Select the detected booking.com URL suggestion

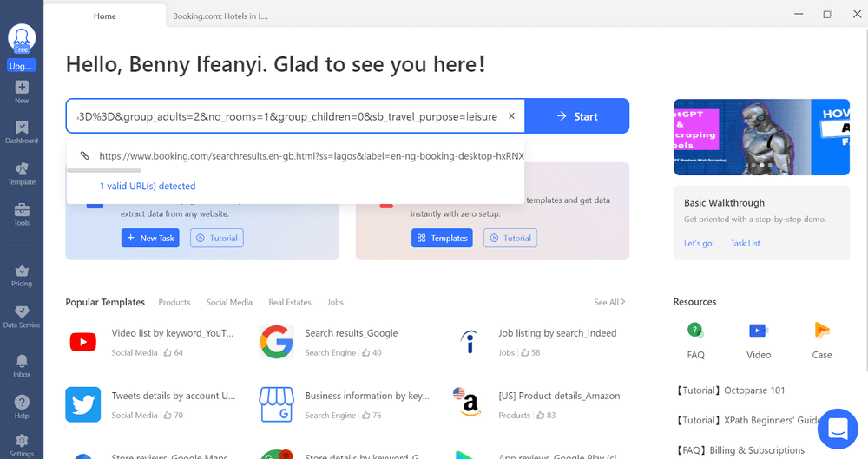click(x=312, y=156)
